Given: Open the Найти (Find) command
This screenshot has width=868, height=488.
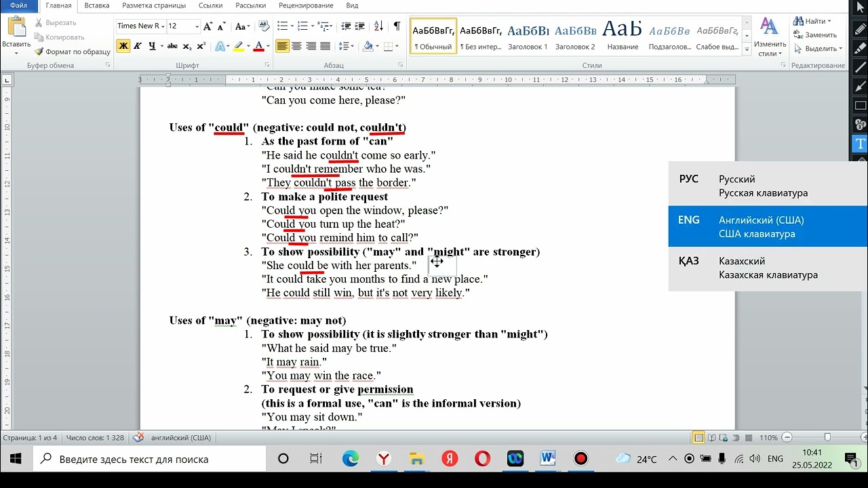Looking at the screenshot, I should pos(812,21).
